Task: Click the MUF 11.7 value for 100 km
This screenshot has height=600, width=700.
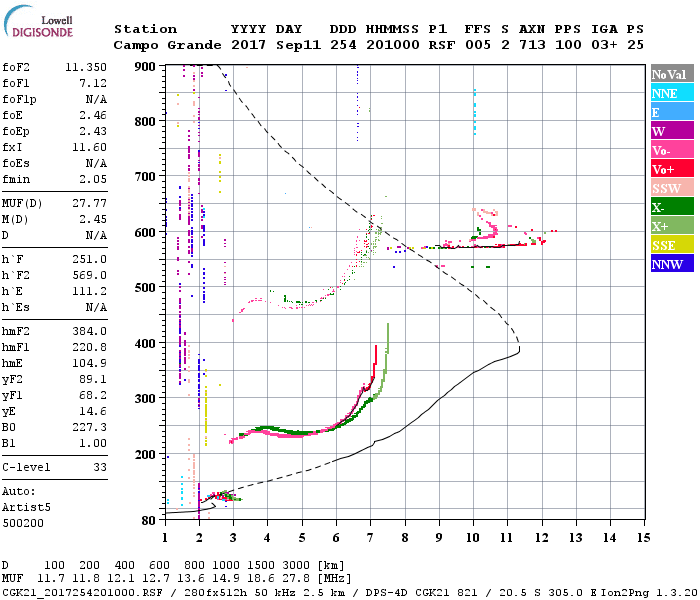Action: [x=51, y=579]
